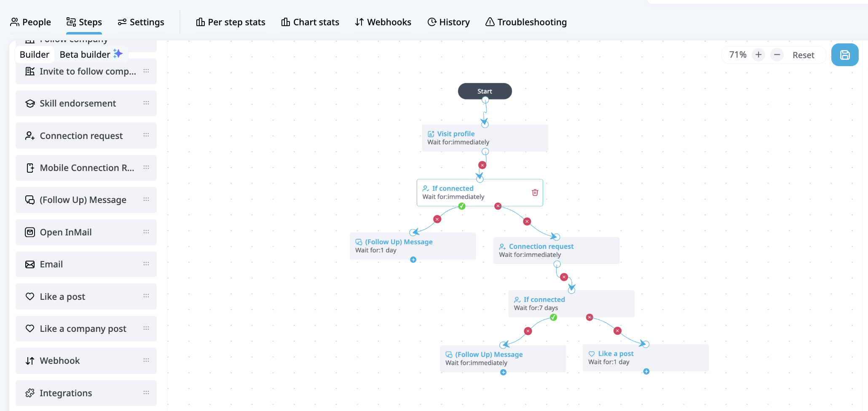
Task: Switch to Beta builder mode
Action: click(91, 54)
